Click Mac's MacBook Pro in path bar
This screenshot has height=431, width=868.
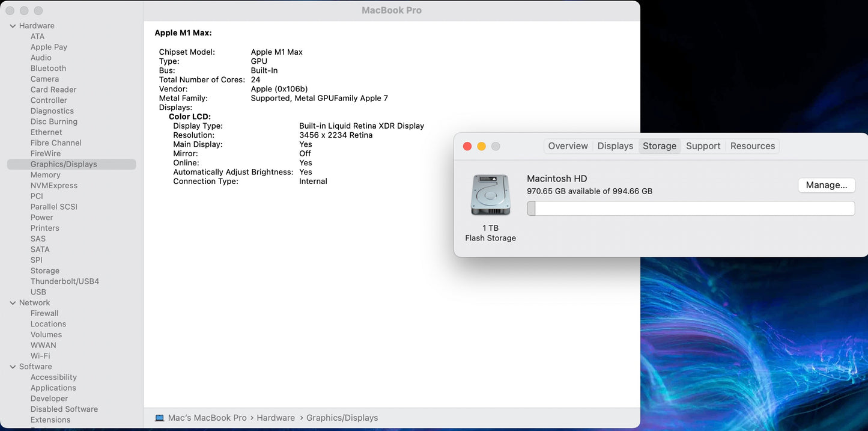(x=207, y=418)
